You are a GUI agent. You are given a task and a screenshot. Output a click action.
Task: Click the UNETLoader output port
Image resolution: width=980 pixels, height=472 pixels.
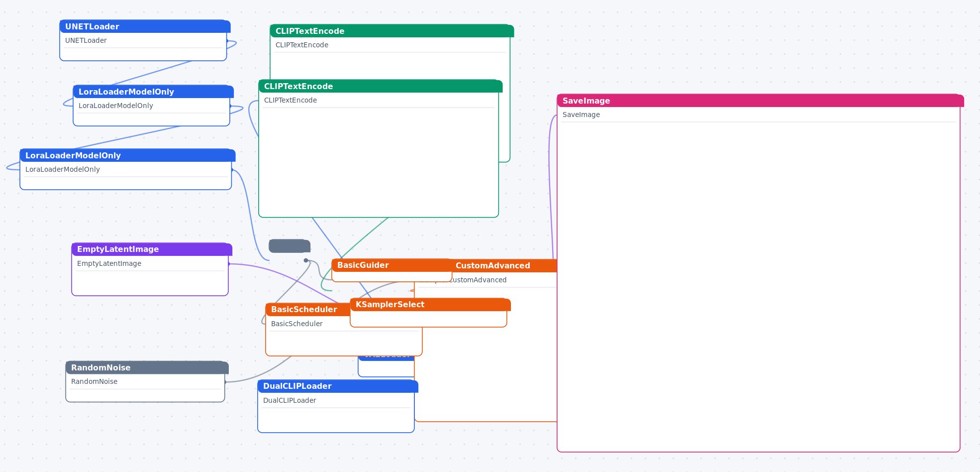[227, 41]
